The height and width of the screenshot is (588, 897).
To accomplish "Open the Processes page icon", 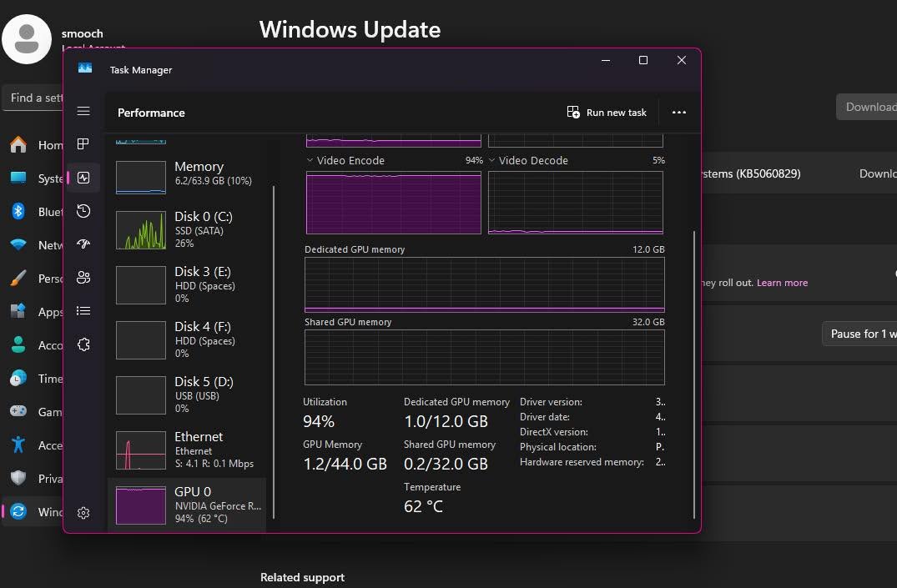I will tap(83, 144).
